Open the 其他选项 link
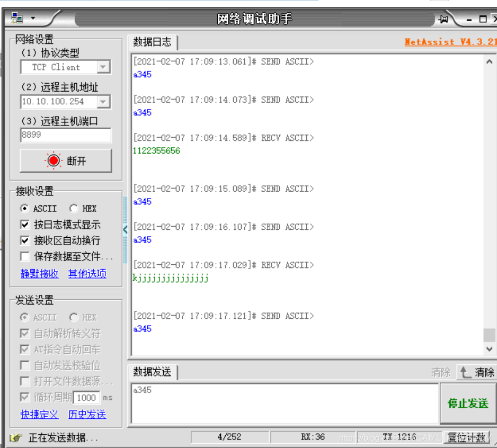The image size is (497, 448). click(87, 273)
